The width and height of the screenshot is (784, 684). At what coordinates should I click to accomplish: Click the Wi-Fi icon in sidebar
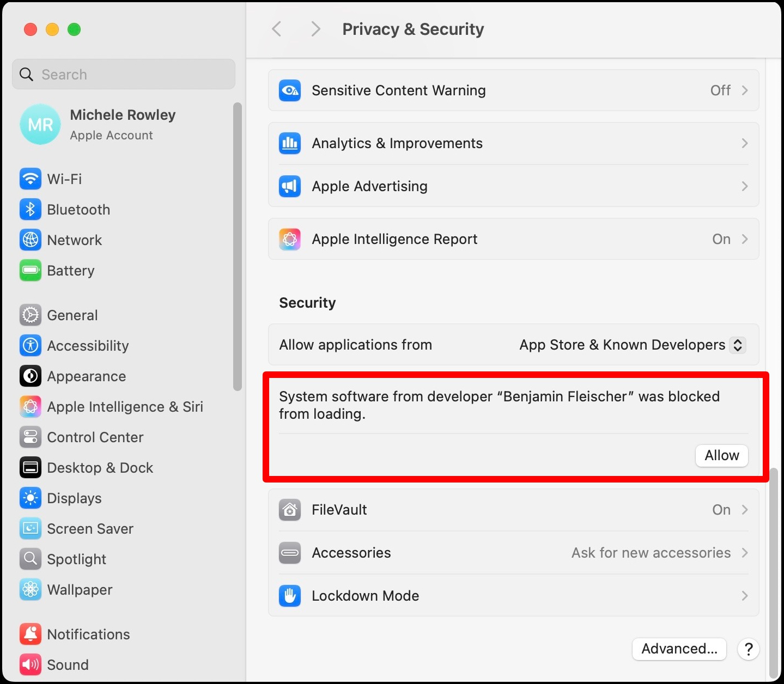pos(31,179)
